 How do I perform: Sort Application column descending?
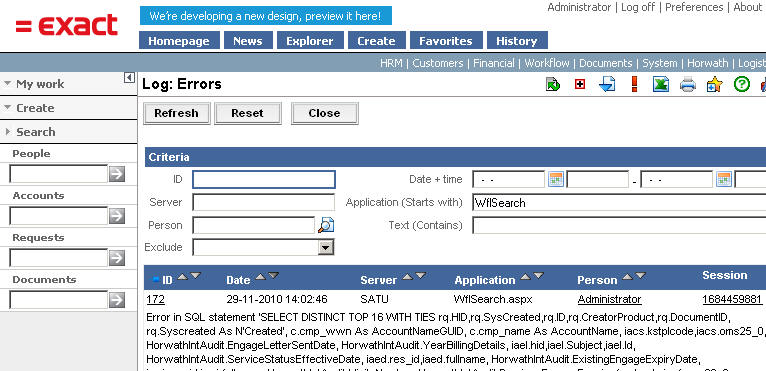click(x=538, y=276)
